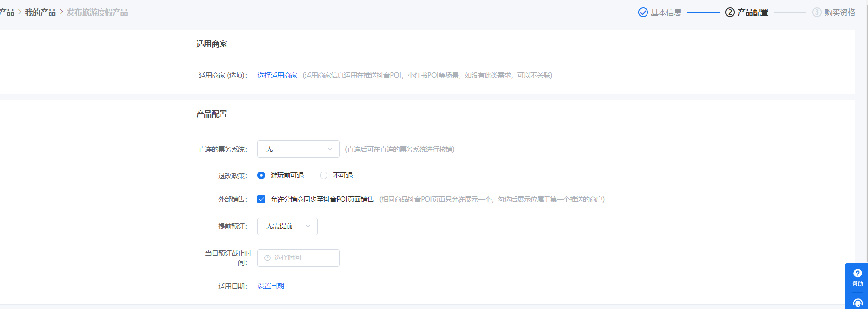868x309 pixels.
Task: Focus the 当日预订截止时间 time input
Action: point(298,258)
